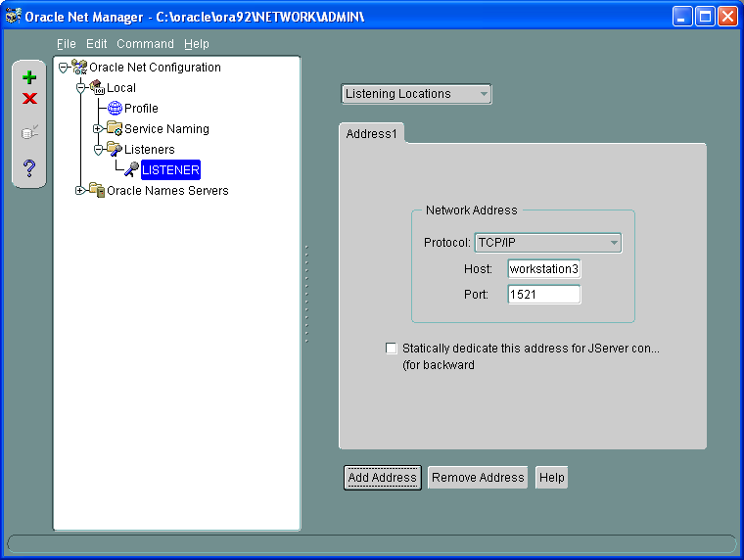
Task: Click the green plus create icon
Action: pos(29,77)
